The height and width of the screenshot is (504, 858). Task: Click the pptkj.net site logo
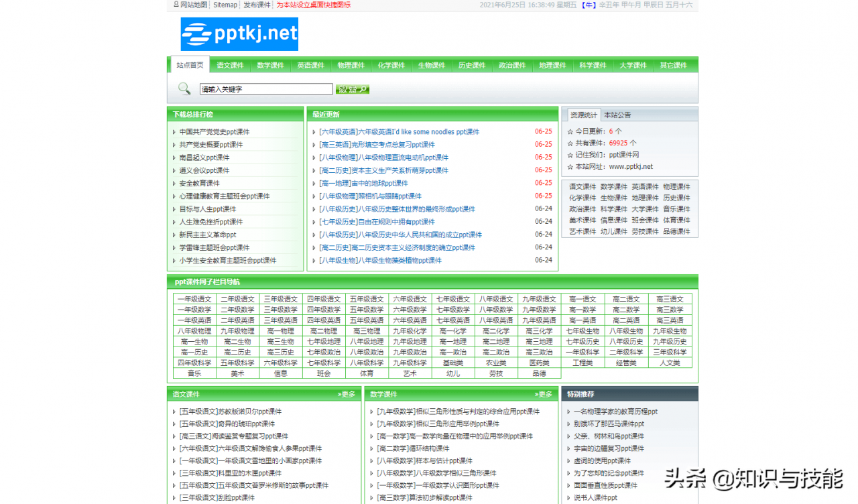tap(239, 34)
